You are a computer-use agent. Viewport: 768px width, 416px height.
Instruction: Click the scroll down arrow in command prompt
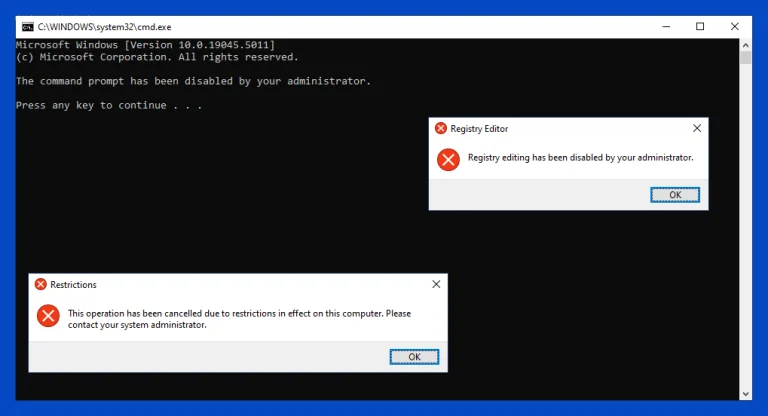pos(745,393)
